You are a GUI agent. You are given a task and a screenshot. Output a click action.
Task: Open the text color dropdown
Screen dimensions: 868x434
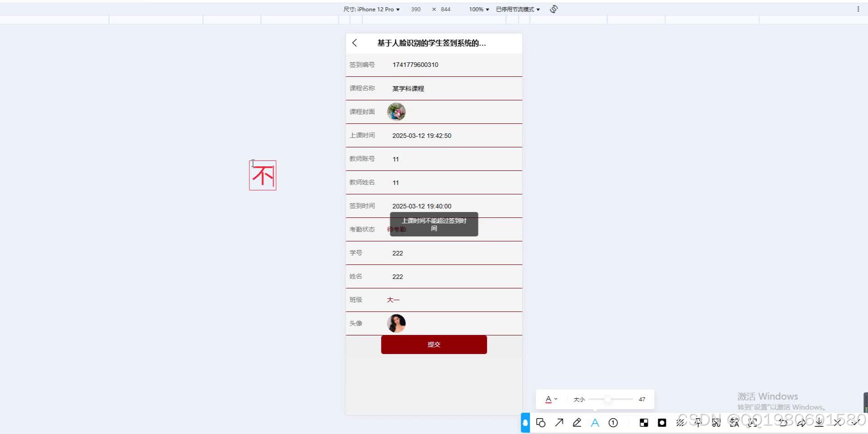tap(551, 399)
